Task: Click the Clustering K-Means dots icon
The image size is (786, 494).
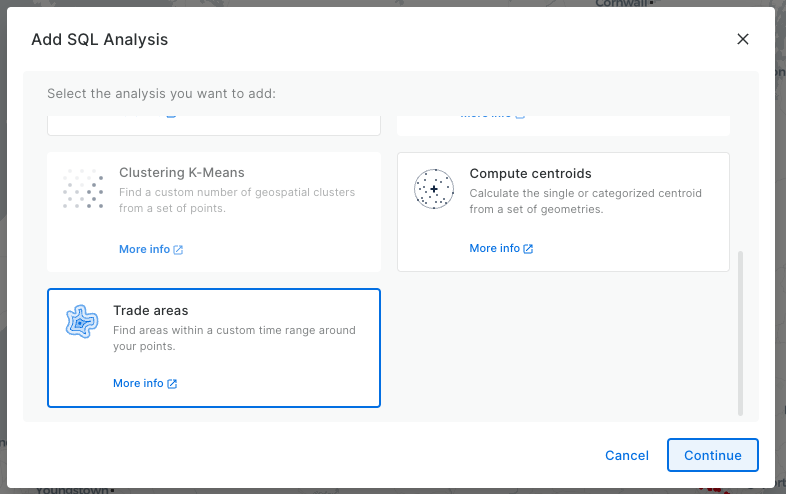Action: pos(83,189)
